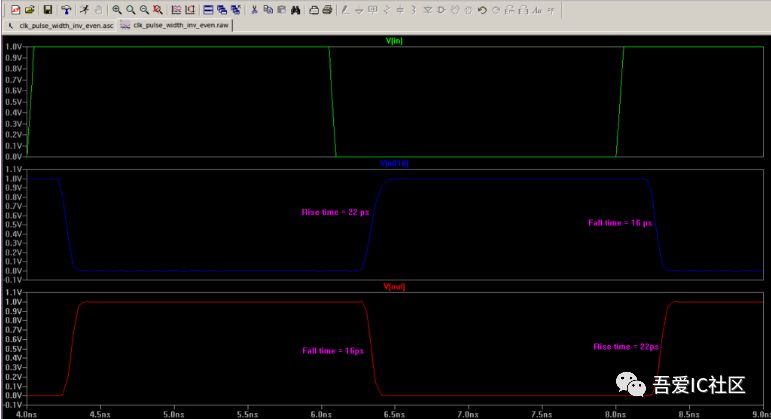Click the SPICE directive .op icon
Screen dimensions: 771x419
click(551, 9)
